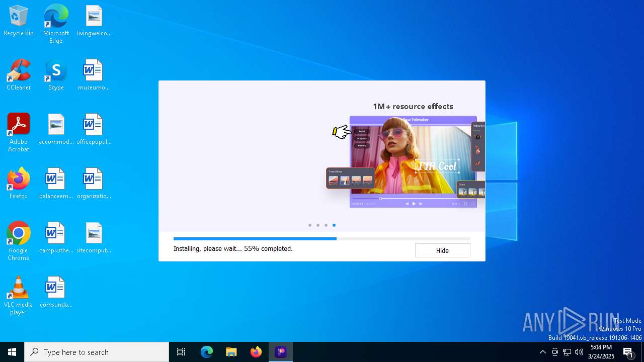Select the organizatio... Word document

94,184
